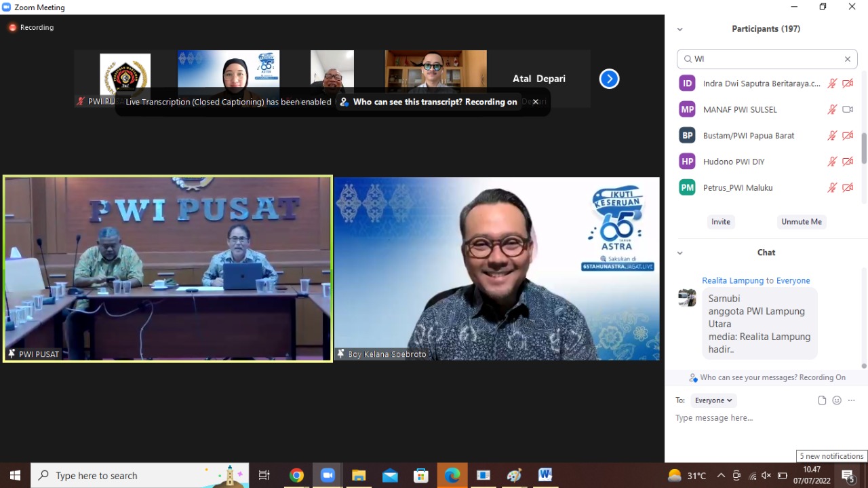868x488 pixels.
Task: Click the recording indicator icon on PWI PUSAT video
Action: [x=10, y=354]
